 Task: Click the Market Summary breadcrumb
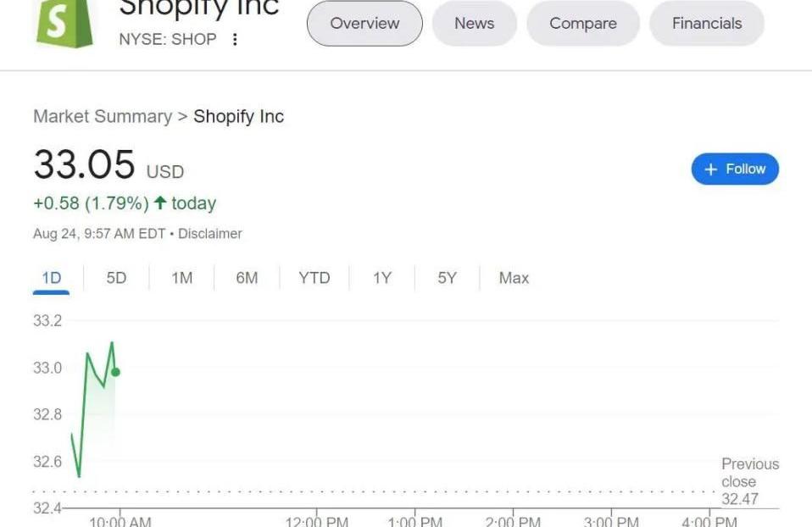[x=103, y=117]
